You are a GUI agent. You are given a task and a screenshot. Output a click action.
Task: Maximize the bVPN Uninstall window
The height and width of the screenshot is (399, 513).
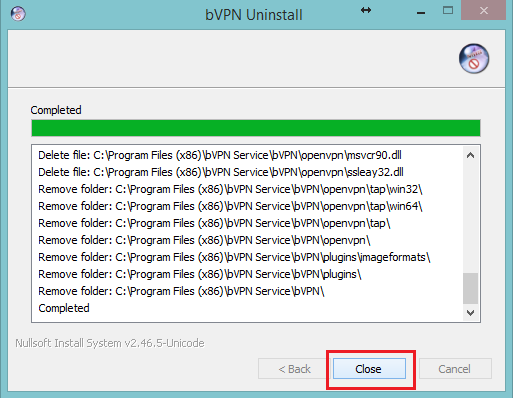point(448,11)
